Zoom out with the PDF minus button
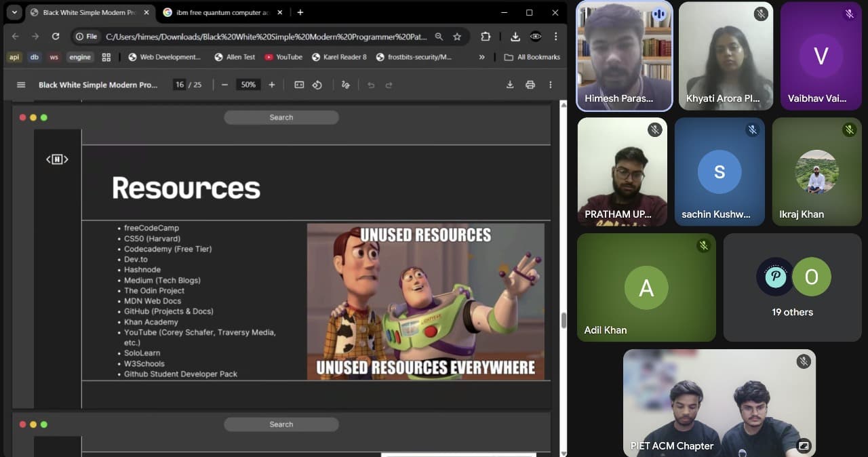 [224, 85]
